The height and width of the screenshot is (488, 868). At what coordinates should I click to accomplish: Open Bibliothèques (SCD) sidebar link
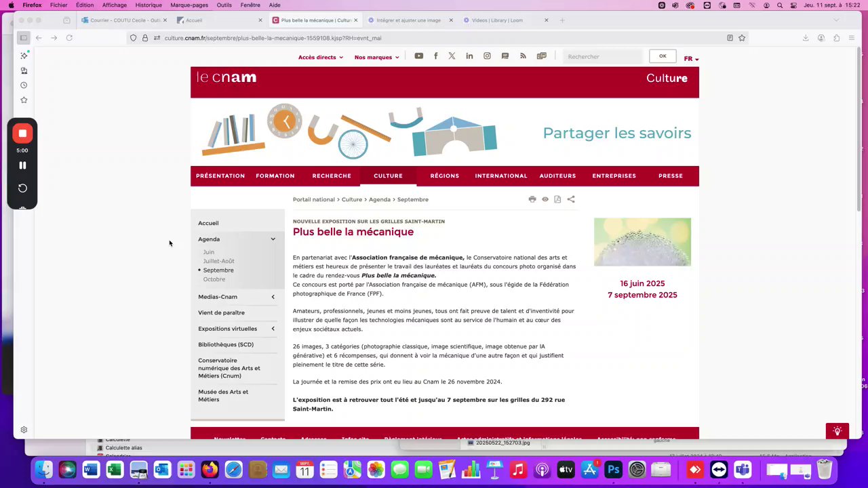tap(226, 344)
